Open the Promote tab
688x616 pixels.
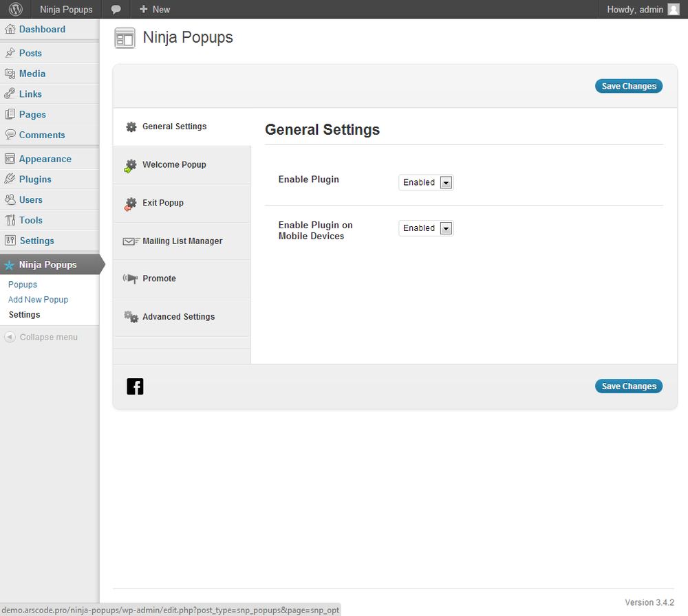tap(182, 279)
